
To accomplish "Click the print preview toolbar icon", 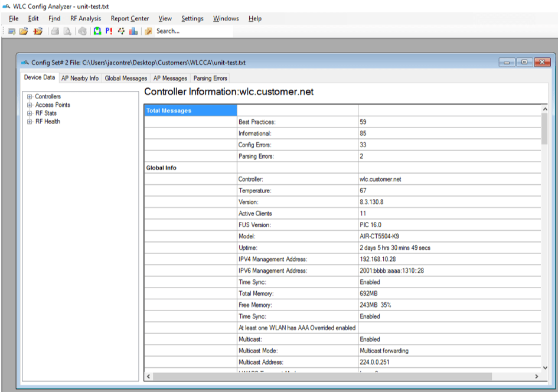I will coord(66,31).
